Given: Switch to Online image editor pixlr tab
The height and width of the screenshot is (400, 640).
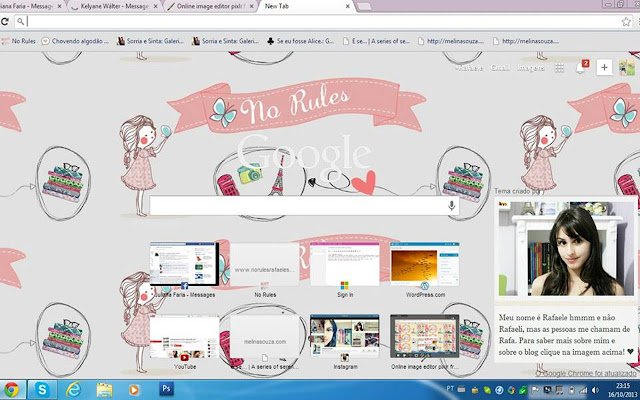Looking at the screenshot, I should [x=209, y=7].
